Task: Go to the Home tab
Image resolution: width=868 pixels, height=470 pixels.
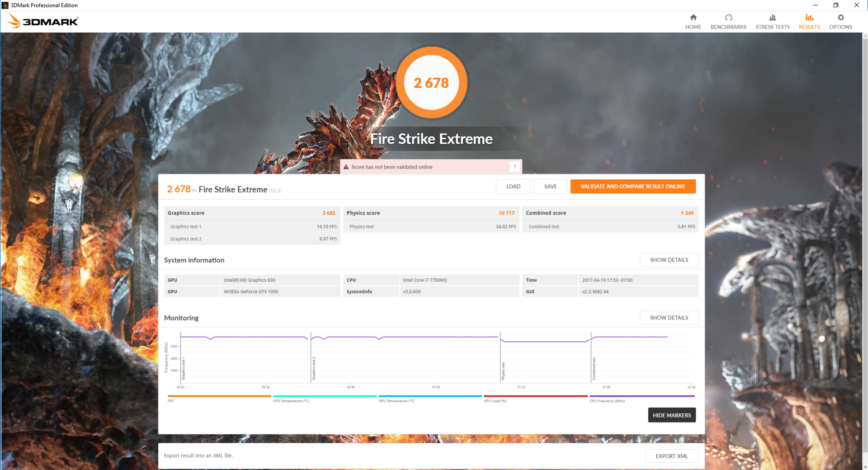Action: pyautogui.click(x=693, y=22)
